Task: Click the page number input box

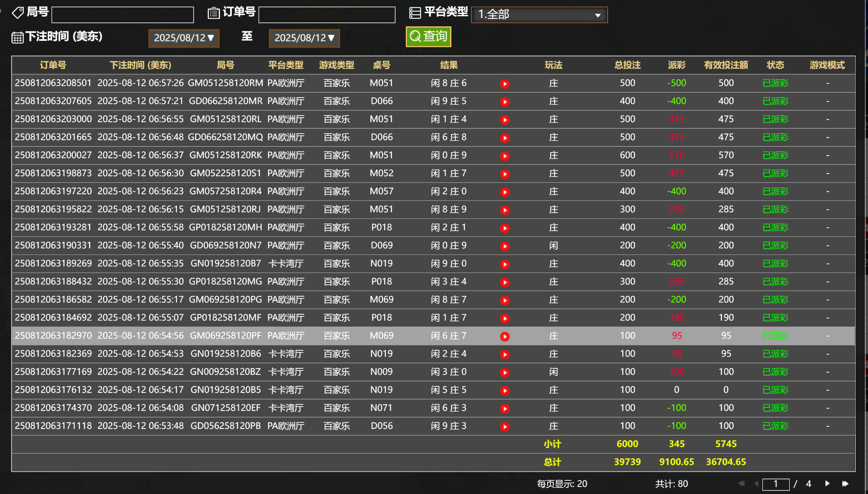Action: click(775, 484)
